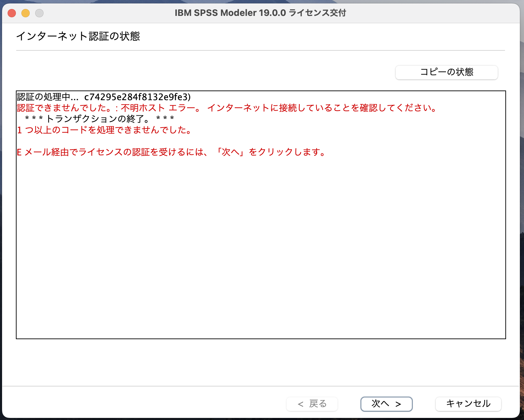Proceed with the 次へ > button
Viewport: 524px width, 420px height.
click(x=386, y=404)
